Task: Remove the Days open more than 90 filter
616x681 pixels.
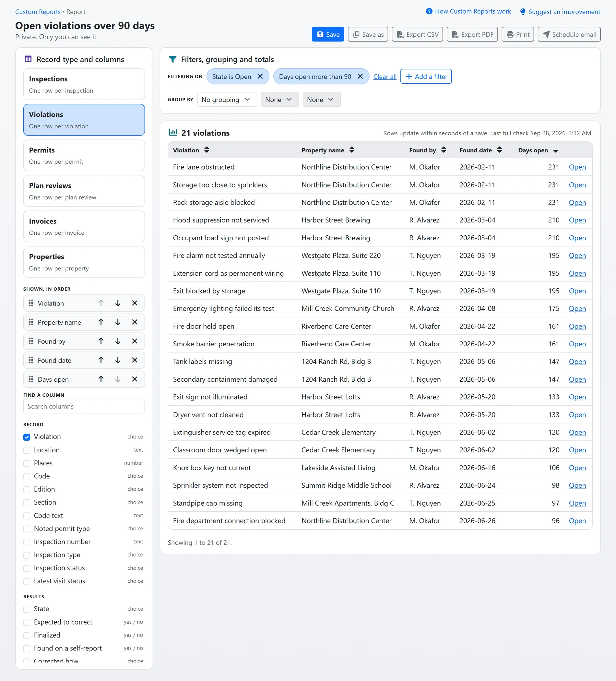Action: click(x=360, y=76)
